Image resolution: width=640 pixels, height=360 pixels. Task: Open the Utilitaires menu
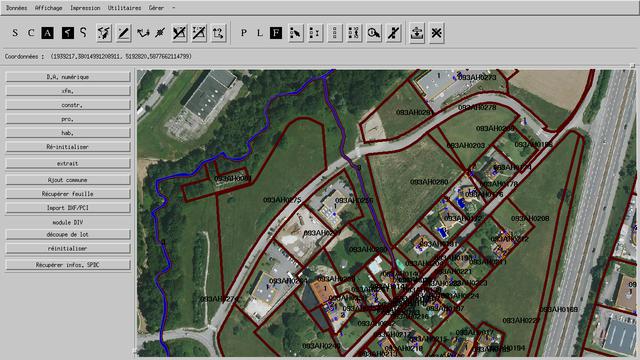coord(124,8)
